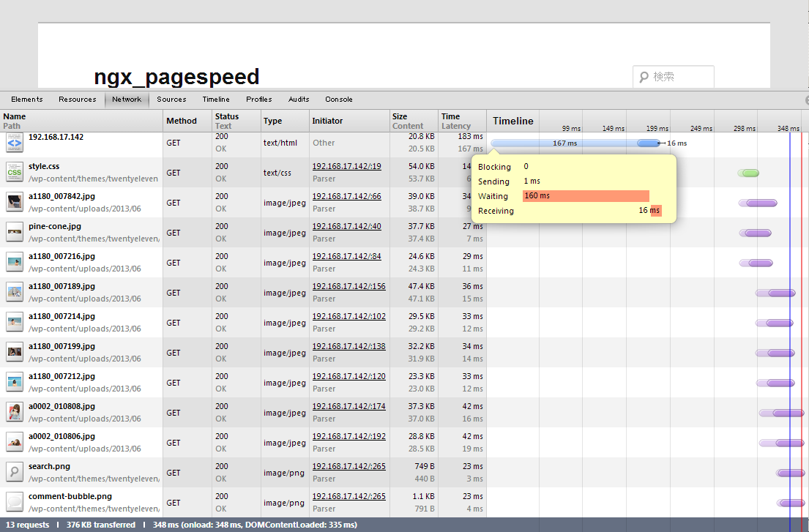Sort by the Method column header
This screenshot has width=809, height=532.
[187, 121]
